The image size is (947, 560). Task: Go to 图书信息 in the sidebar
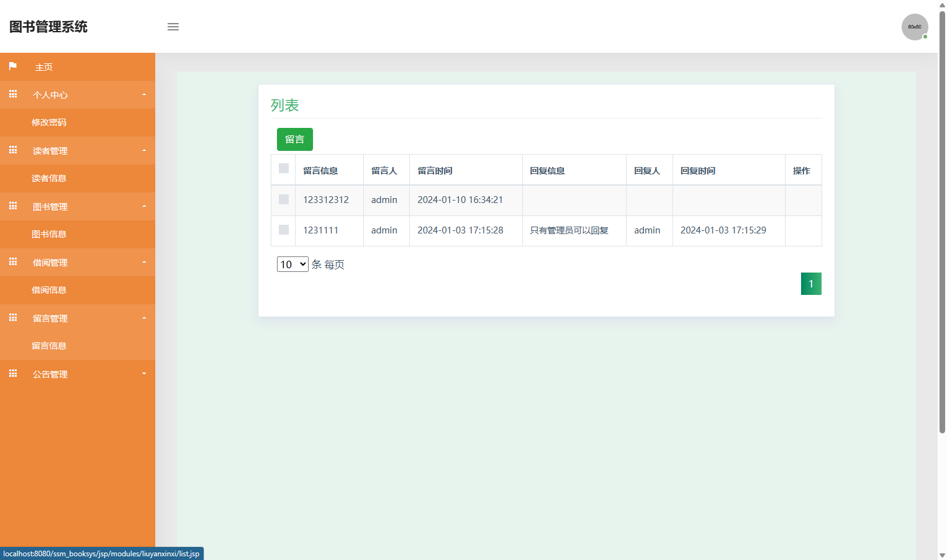pos(49,234)
